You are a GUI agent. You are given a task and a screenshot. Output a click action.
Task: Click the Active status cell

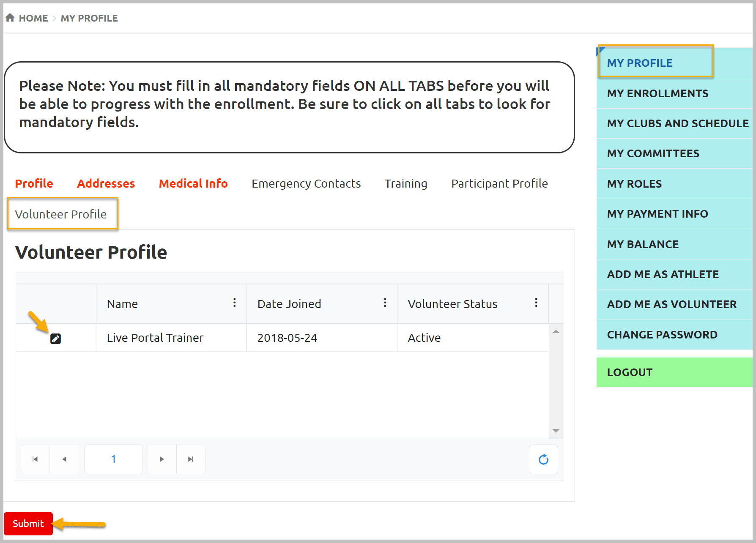pos(472,338)
